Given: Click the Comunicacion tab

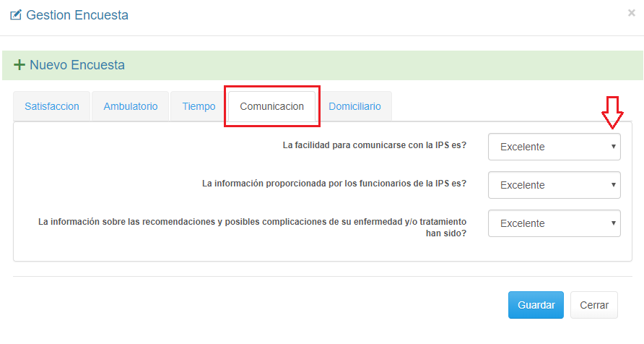Looking at the screenshot, I should 271,106.
